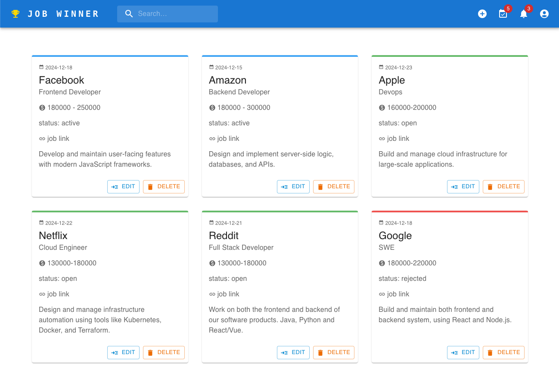
Task: Click the Devops job role text
Action: pos(391,92)
